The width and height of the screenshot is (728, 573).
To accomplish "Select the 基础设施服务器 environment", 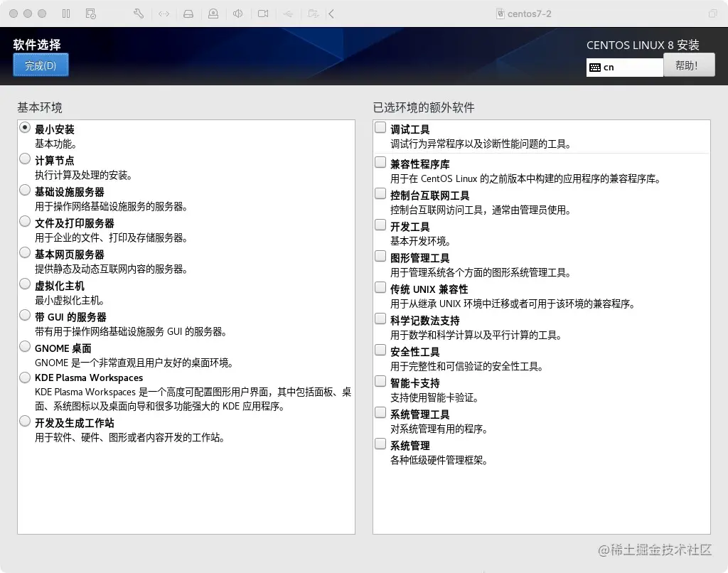I will click(25, 190).
